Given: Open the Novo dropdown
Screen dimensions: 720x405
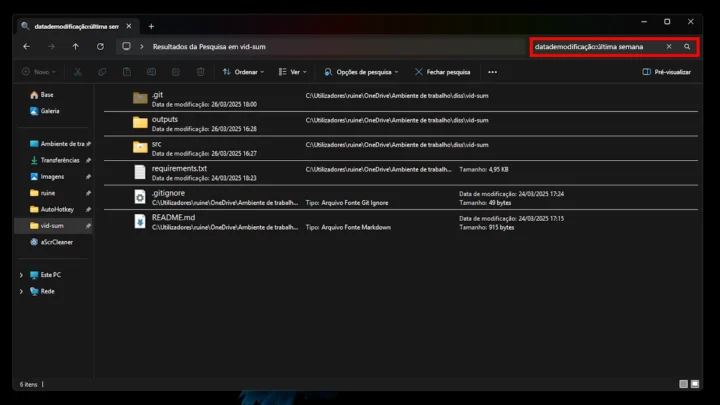Looking at the screenshot, I should point(39,72).
